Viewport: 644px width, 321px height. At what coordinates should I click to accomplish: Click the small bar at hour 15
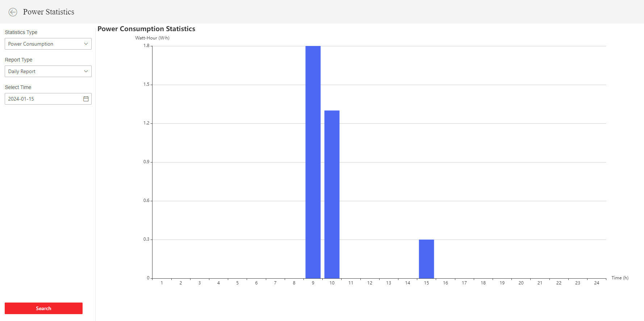[x=426, y=259]
